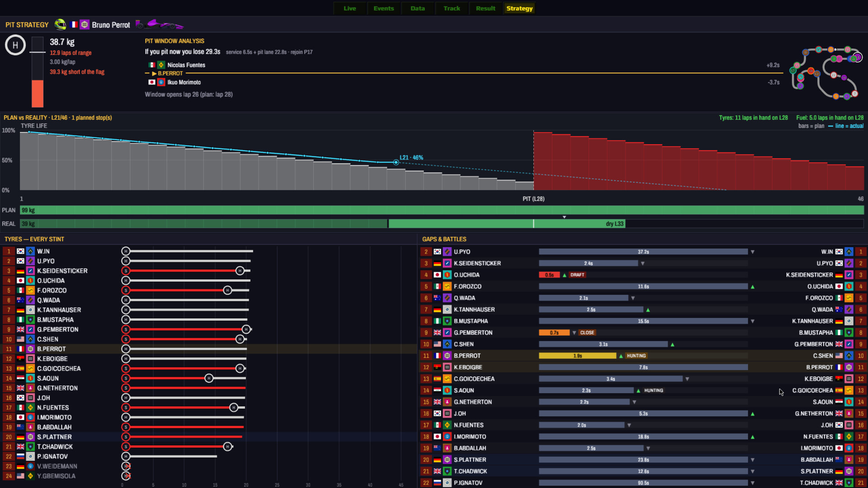The image size is (868, 488).
Task: Click the 37.2s gap bar for U.PYO
Action: pos(643,252)
